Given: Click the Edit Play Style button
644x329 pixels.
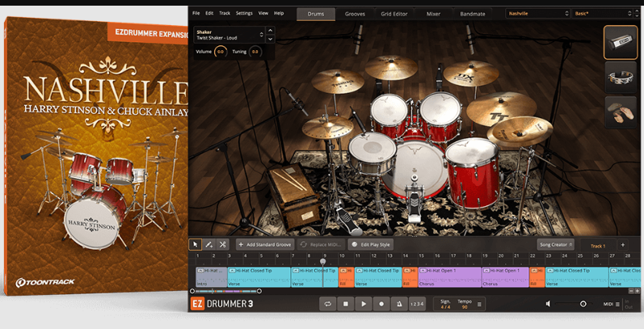Looking at the screenshot, I should pyautogui.click(x=370, y=244).
